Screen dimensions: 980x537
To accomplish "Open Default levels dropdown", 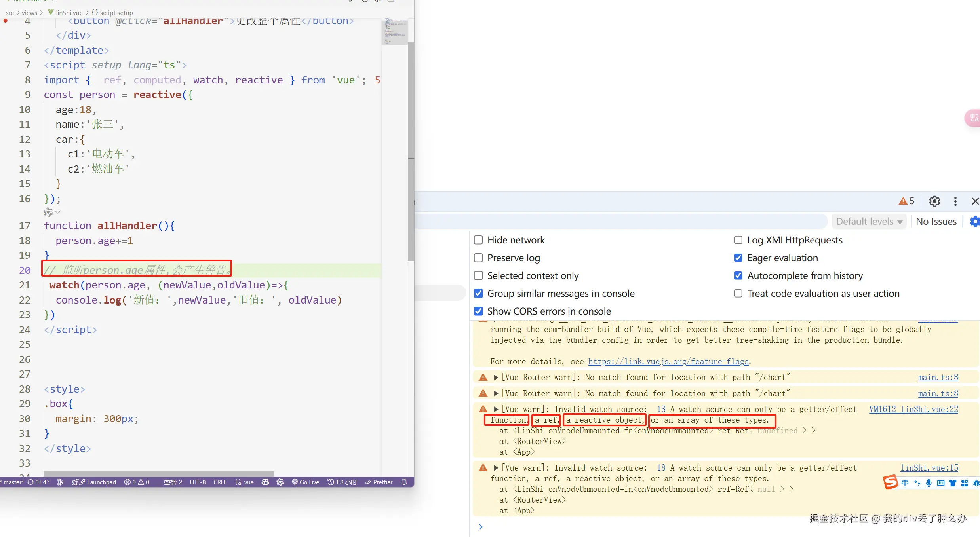I will (x=869, y=222).
